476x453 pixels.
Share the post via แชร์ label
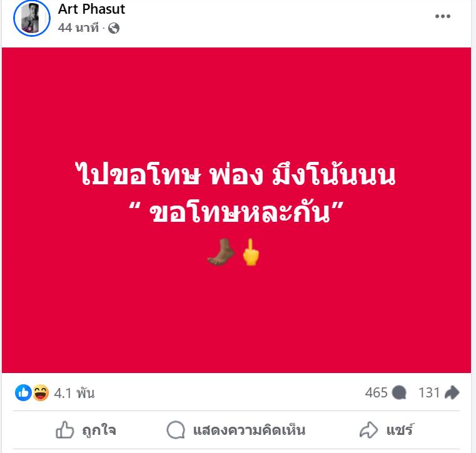click(400, 430)
